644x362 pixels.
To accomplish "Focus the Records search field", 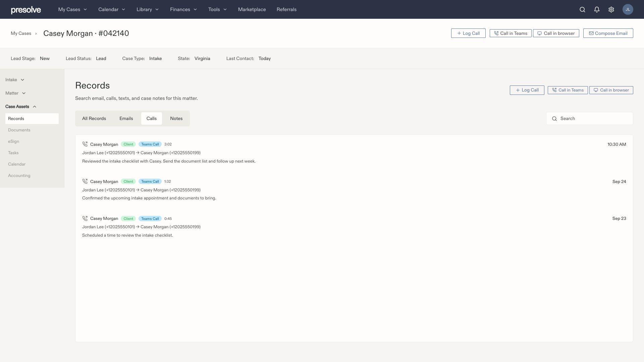I will coord(590,119).
